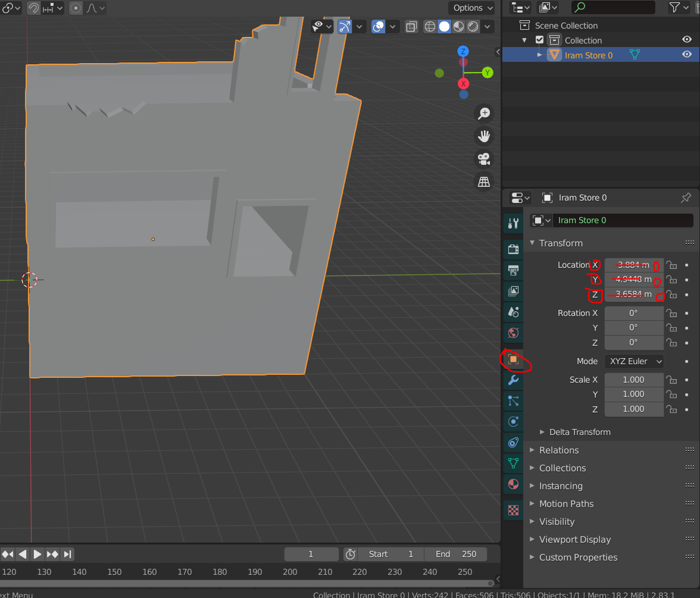
Task: Switch to the Object Data properties tab
Action: tap(513, 463)
